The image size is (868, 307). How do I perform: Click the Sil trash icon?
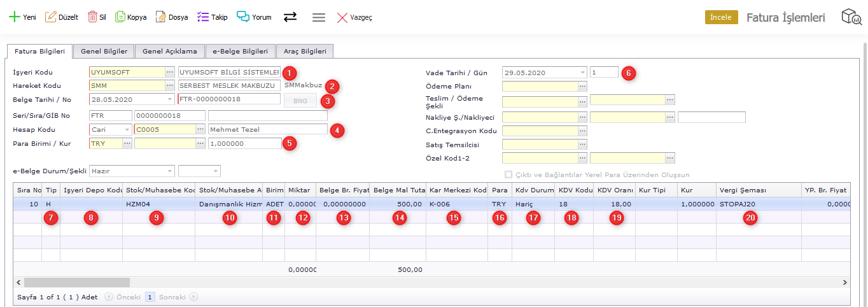click(x=92, y=17)
